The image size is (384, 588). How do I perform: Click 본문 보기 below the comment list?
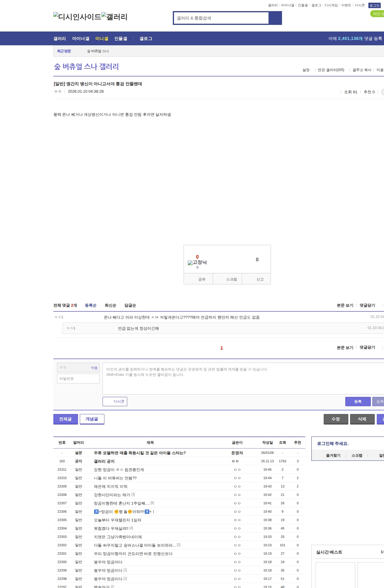345,347
